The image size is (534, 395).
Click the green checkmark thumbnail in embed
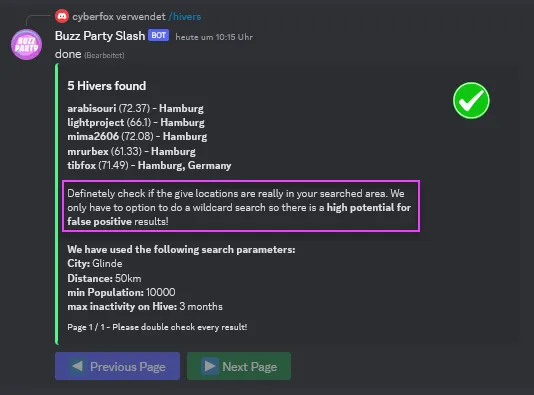click(471, 100)
